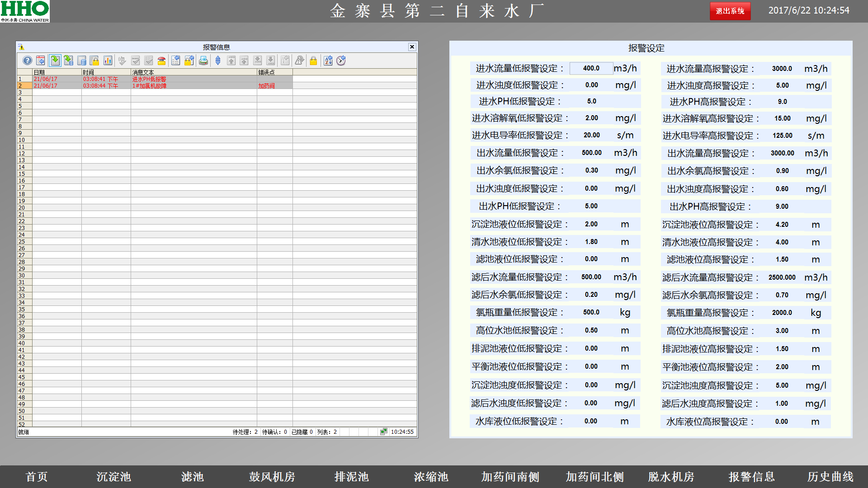The width and height of the screenshot is (868, 488).
Task: Select the 1#加氯机故障 alarm row
Action: [149, 86]
